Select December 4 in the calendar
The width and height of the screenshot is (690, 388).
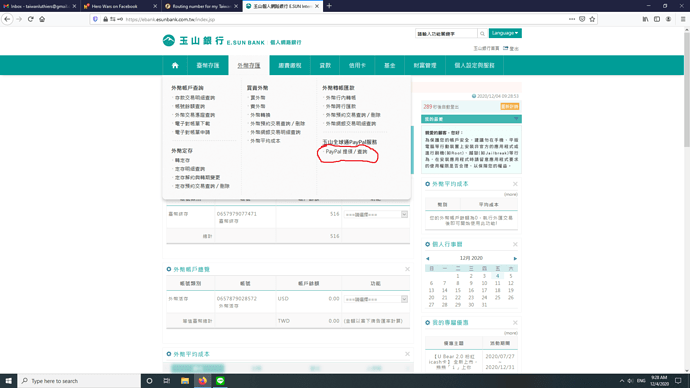[x=497, y=276]
